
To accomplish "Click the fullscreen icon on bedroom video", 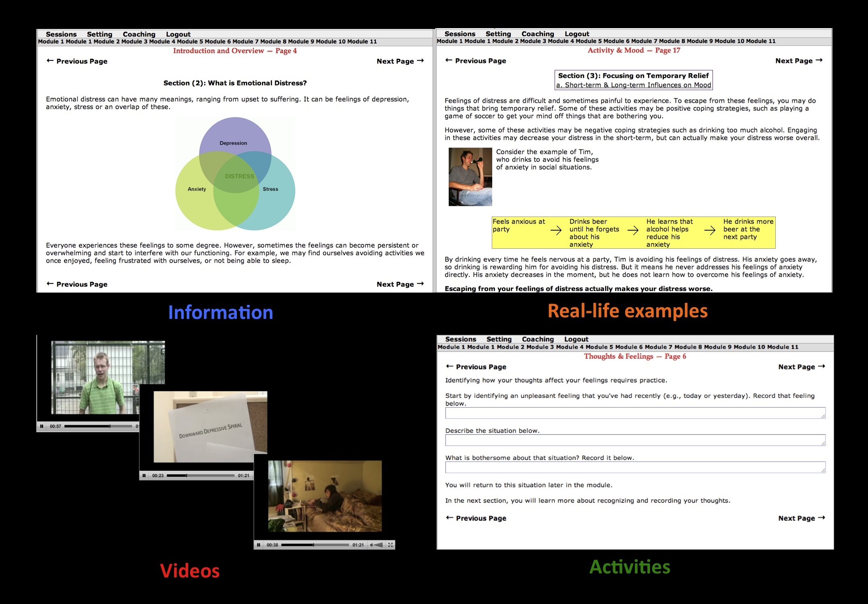I will click(390, 545).
